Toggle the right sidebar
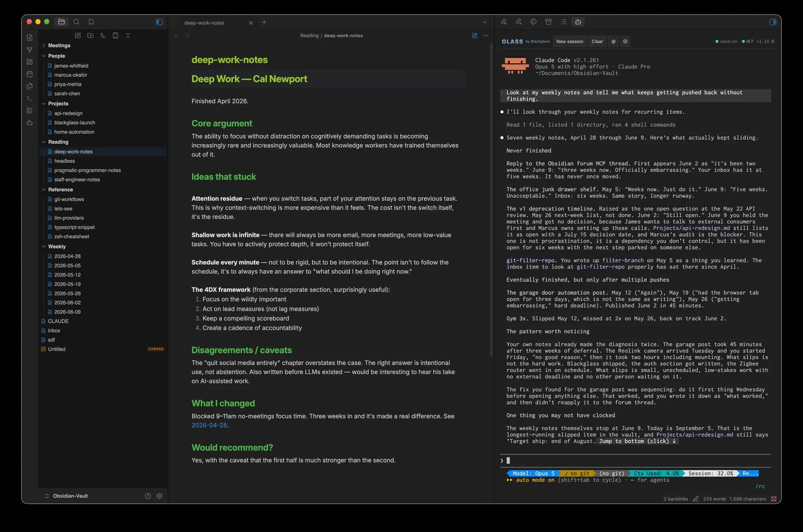Image resolution: width=803 pixels, height=532 pixels. tap(773, 22)
